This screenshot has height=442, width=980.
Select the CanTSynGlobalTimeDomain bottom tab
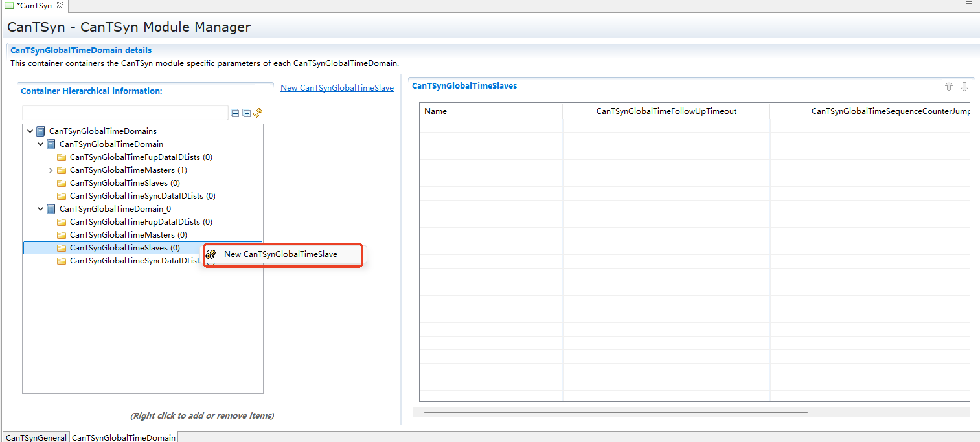click(x=124, y=437)
